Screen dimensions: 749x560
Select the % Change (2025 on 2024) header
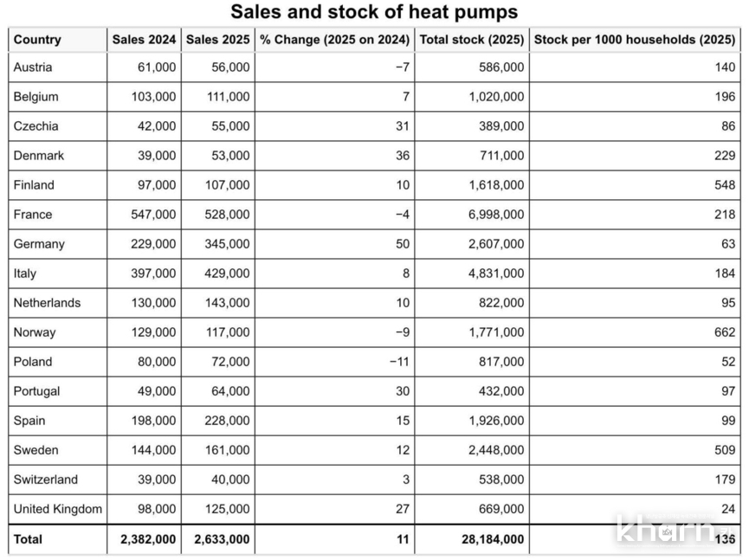[334, 39]
